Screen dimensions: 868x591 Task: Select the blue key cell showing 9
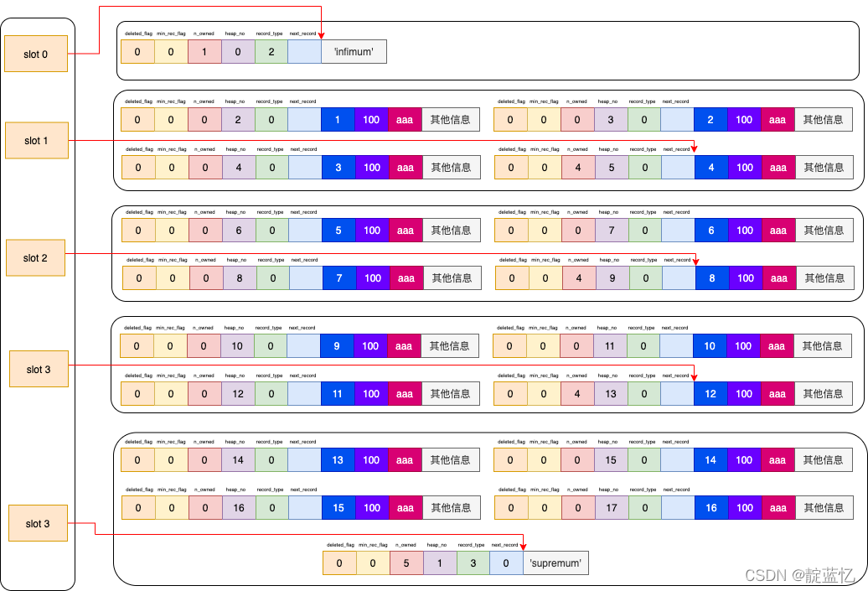point(337,346)
